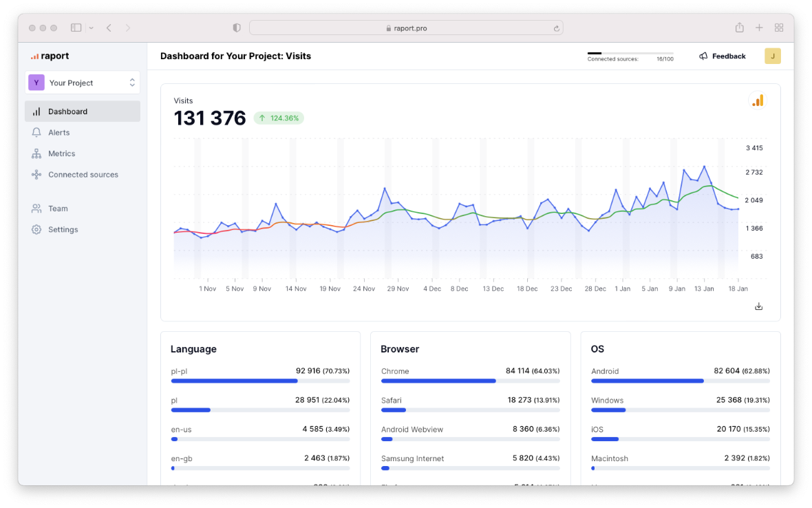
Task: Open the Settings page
Action: [63, 230]
